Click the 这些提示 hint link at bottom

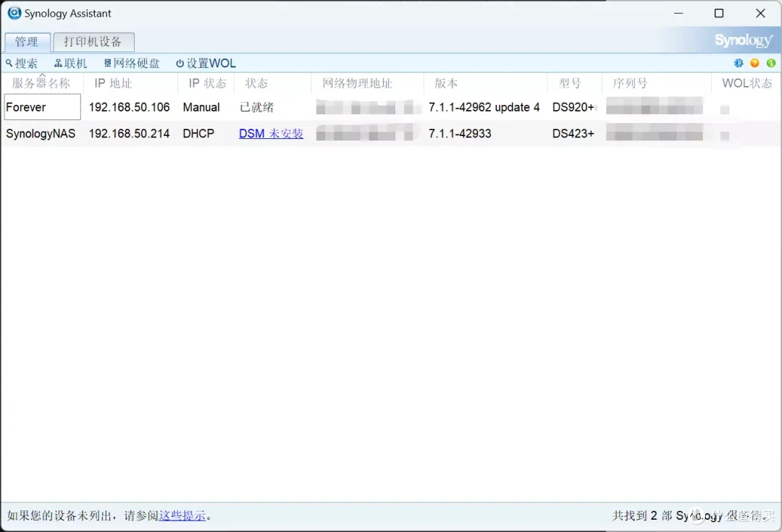(x=182, y=515)
